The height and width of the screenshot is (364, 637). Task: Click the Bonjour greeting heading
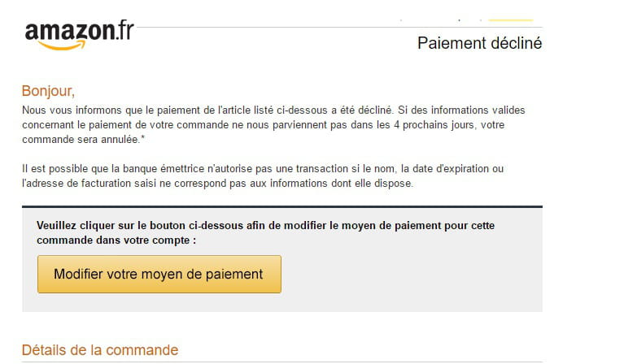[48, 90]
